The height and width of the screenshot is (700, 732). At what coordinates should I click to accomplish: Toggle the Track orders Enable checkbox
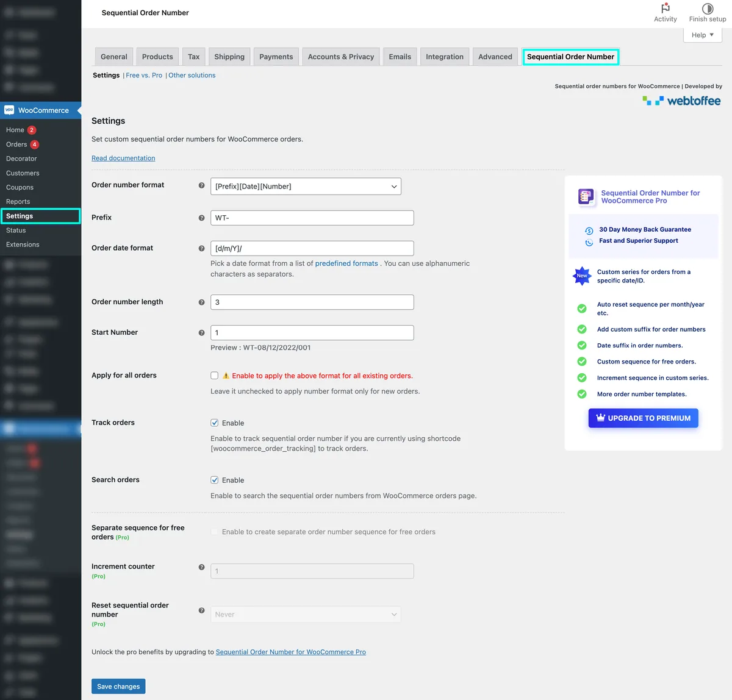(214, 423)
